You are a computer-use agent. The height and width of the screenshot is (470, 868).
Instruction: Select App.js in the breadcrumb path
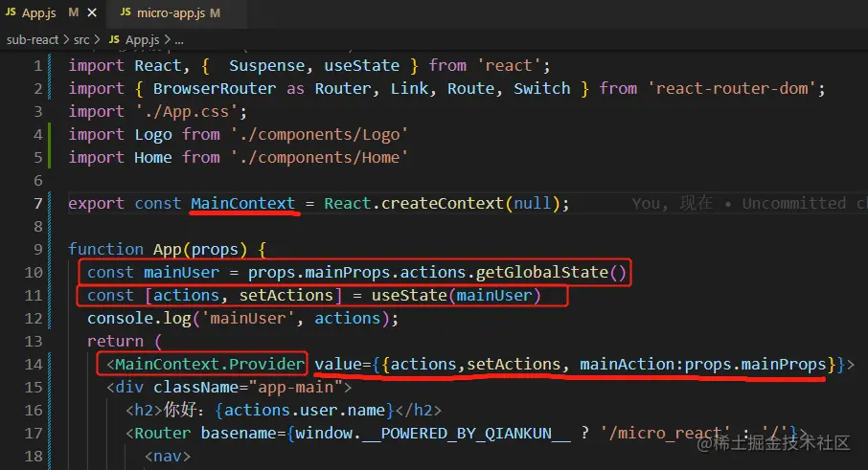point(142,40)
